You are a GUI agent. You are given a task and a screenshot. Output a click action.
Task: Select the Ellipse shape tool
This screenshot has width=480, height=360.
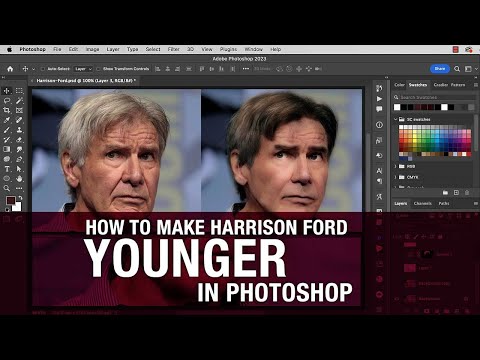[7, 178]
